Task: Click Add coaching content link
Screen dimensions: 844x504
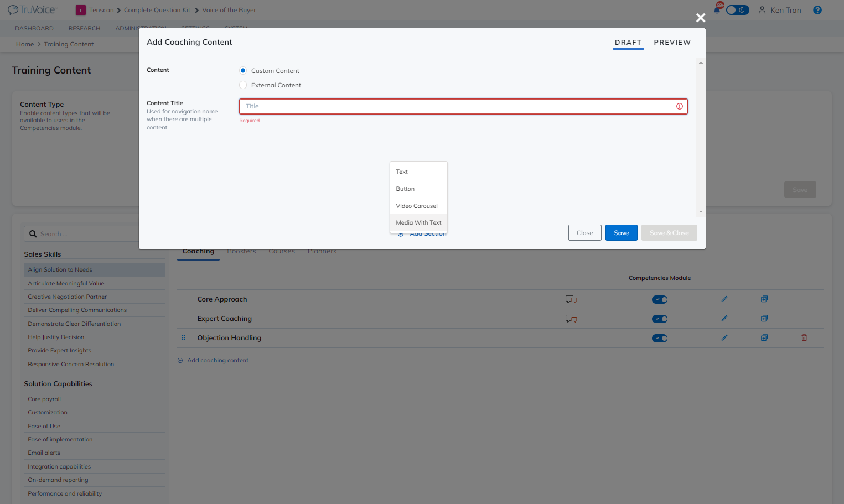Action: click(213, 361)
